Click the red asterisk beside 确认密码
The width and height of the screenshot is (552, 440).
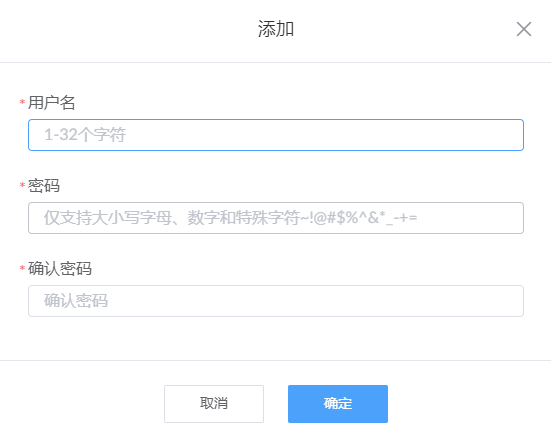click(x=22, y=268)
